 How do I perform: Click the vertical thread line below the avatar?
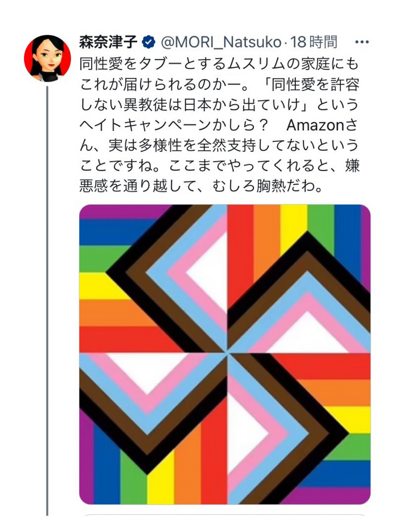point(47,301)
